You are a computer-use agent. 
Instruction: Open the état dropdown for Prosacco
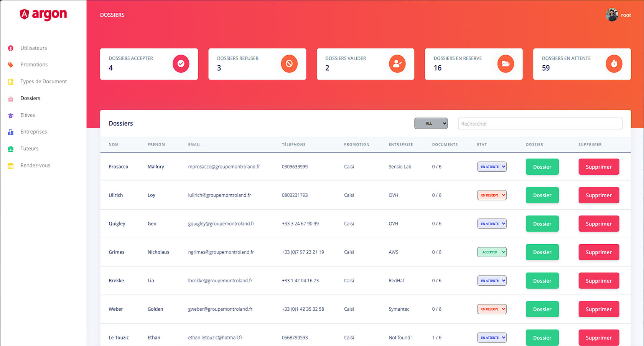(x=492, y=167)
